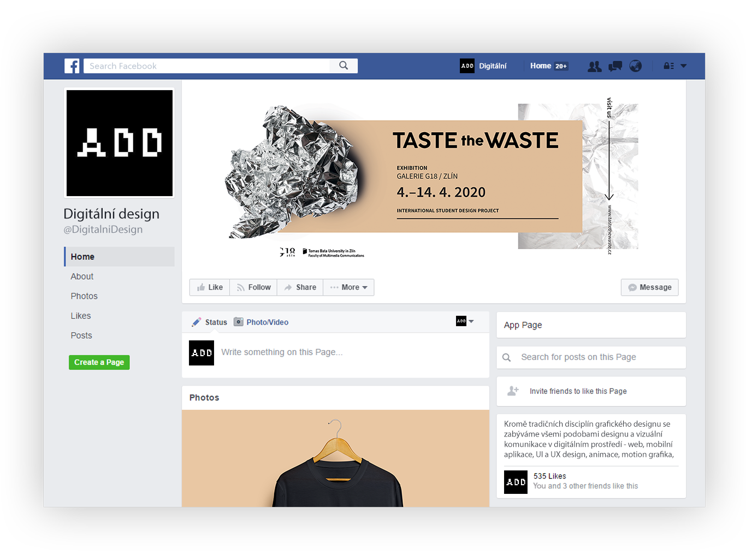Like the Digitální design page
The image size is (746, 560).
[210, 287]
